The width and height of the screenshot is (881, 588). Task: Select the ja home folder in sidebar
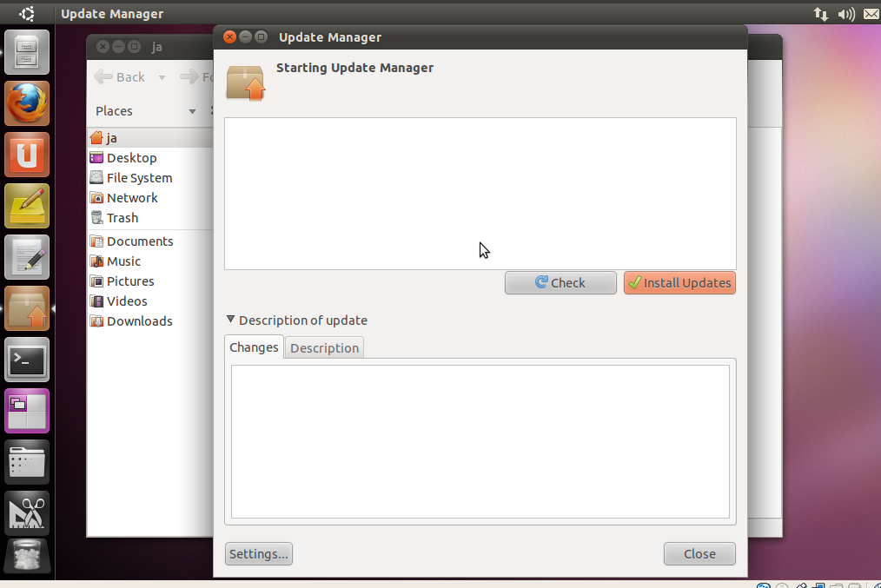[x=150, y=137]
